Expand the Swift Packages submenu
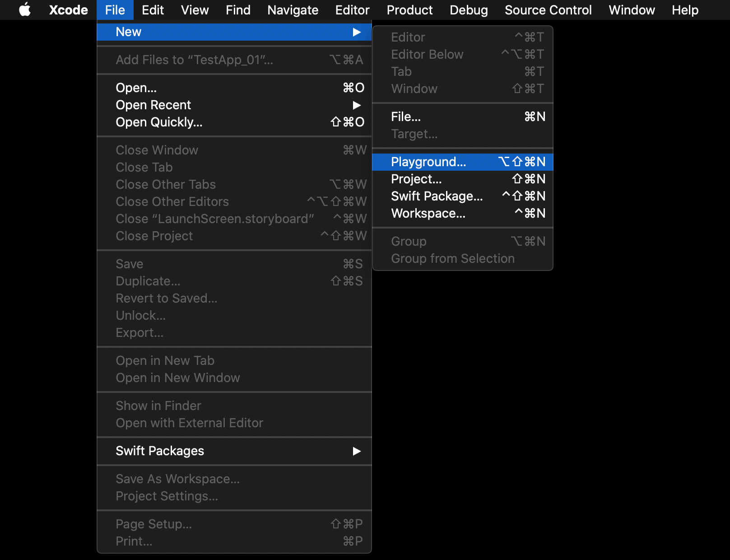 coord(234,451)
